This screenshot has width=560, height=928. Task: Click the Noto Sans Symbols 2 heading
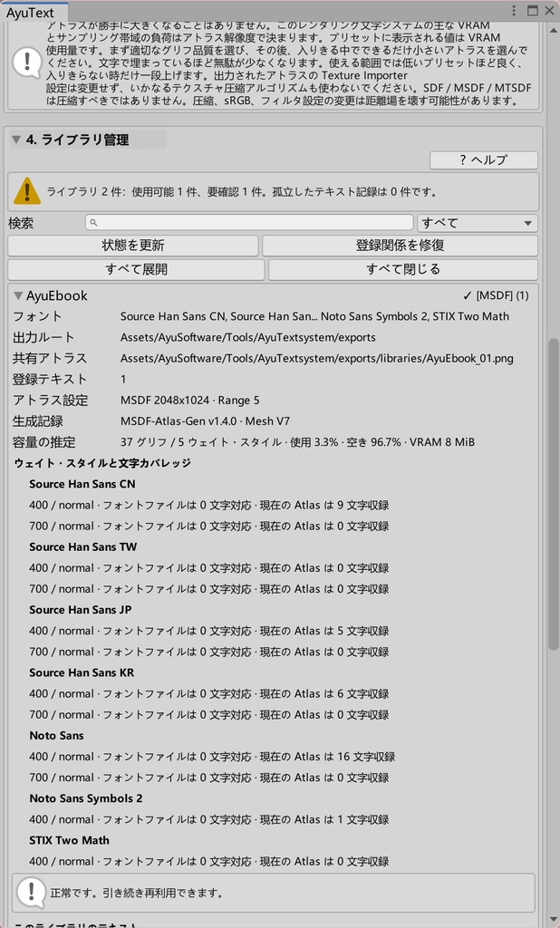click(x=86, y=798)
